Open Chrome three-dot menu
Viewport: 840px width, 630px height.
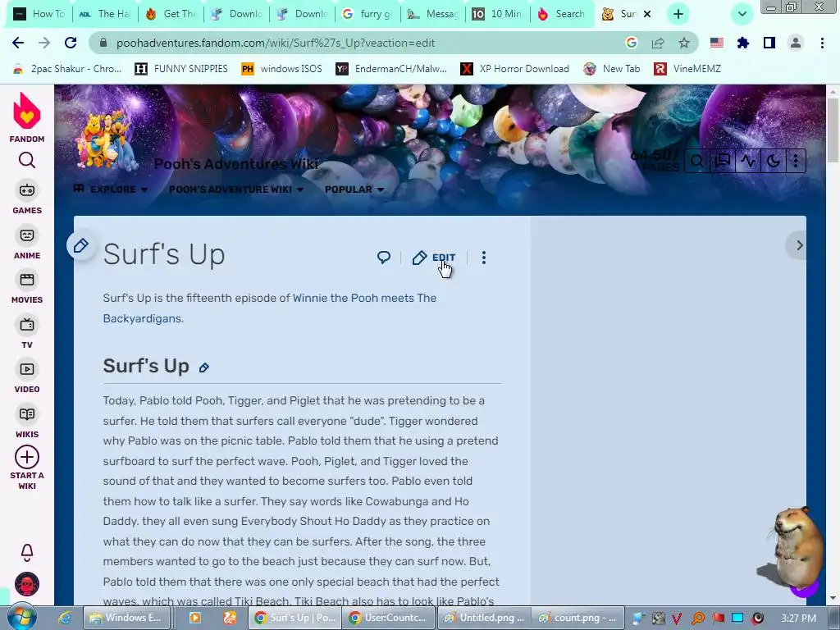822,43
